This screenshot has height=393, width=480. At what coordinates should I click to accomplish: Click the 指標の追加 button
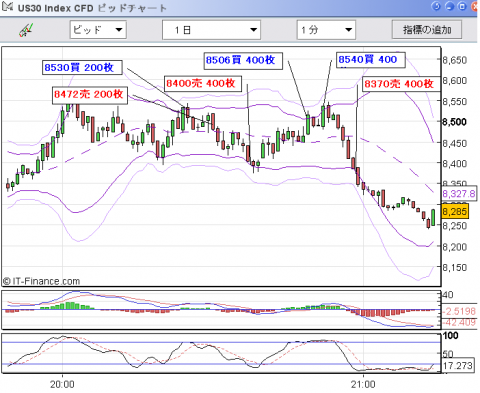click(427, 30)
